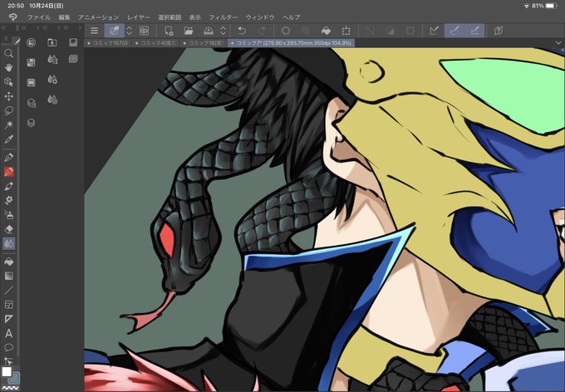Screen dimensions: 565x392
Task: Select the Auto select magic wand
Action: pyautogui.click(x=8, y=125)
